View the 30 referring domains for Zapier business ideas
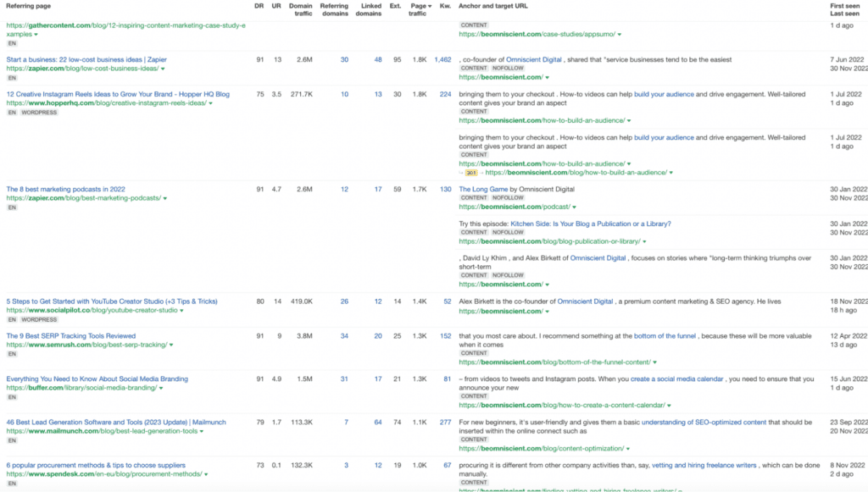This screenshot has height=492, width=868. [344, 60]
